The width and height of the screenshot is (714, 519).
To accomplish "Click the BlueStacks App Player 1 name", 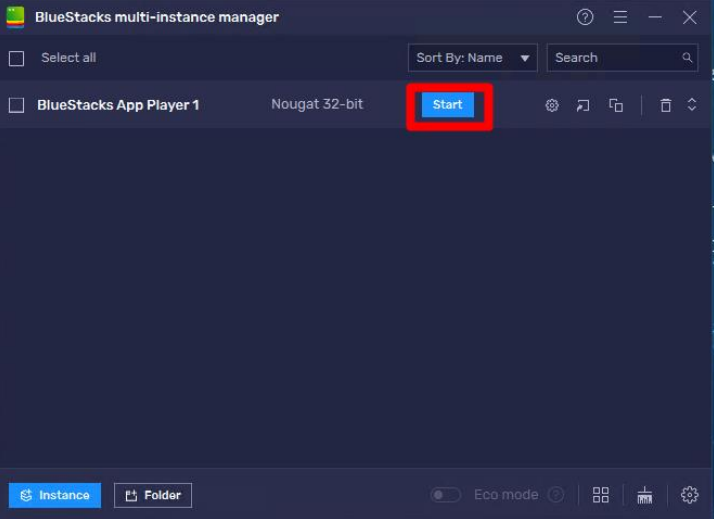I will click(x=118, y=105).
